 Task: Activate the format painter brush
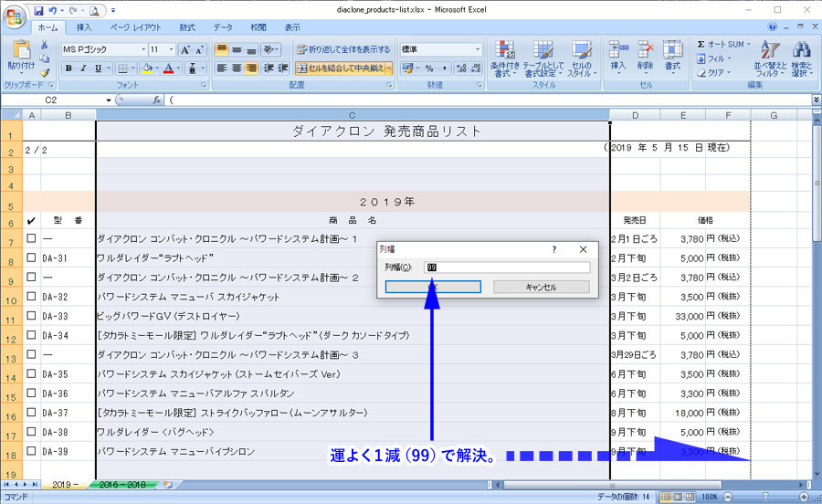45,72
